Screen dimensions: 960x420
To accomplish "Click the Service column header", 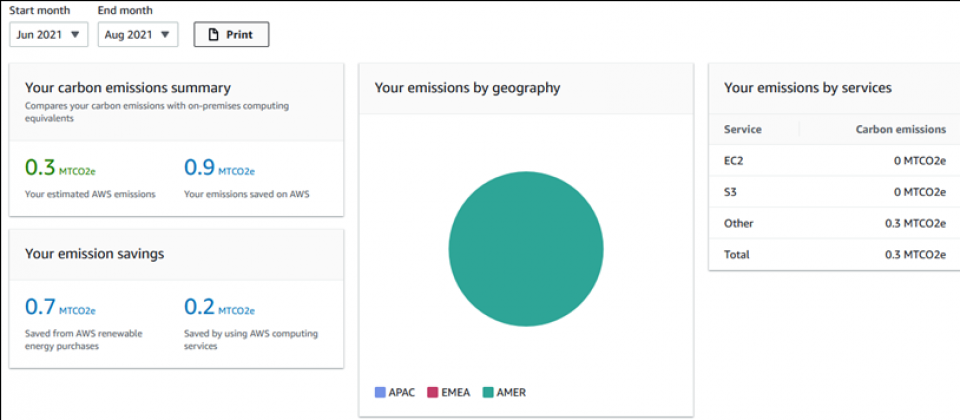I will [x=743, y=129].
